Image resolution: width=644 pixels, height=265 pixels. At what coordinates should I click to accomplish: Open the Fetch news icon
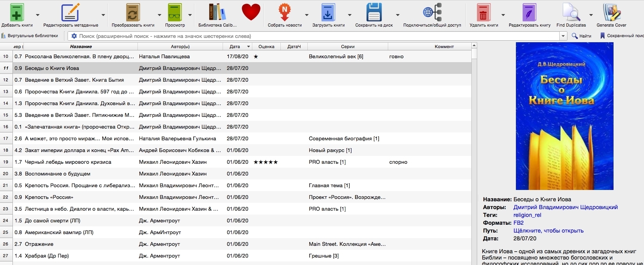tap(284, 13)
